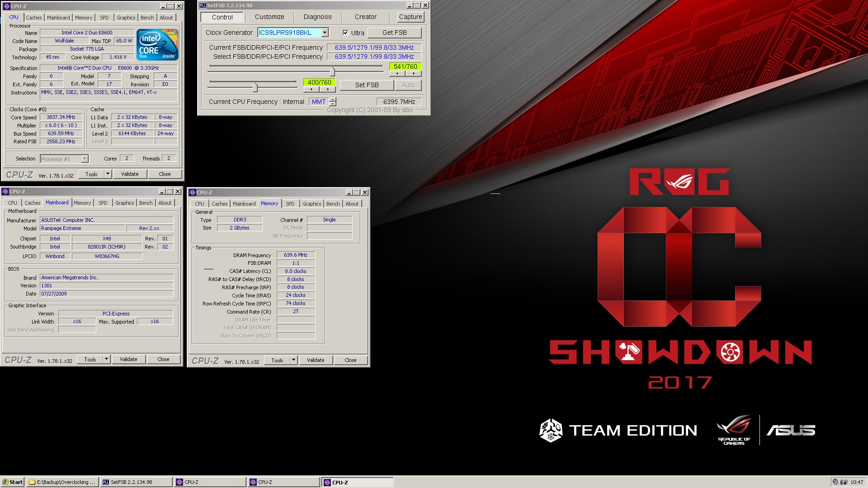The height and width of the screenshot is (488, 868).
Task: Click the SetFSB title bar icon
Action: point(203,5)
